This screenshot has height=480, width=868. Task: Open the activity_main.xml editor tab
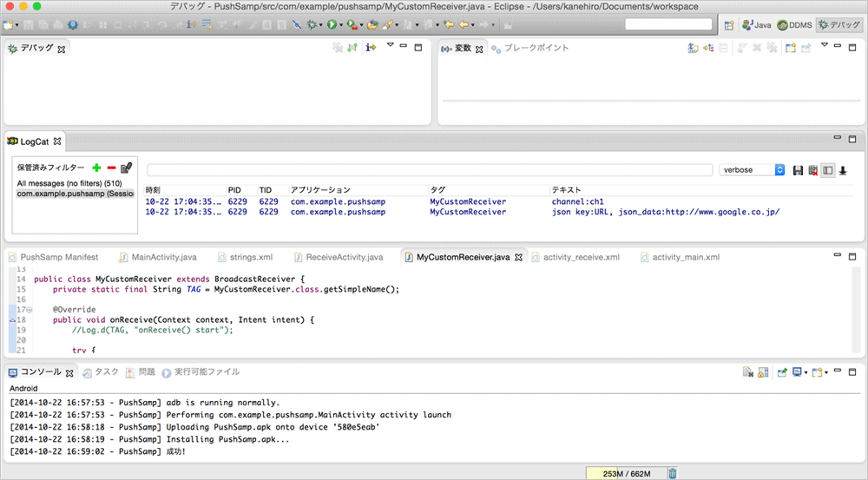681,258
